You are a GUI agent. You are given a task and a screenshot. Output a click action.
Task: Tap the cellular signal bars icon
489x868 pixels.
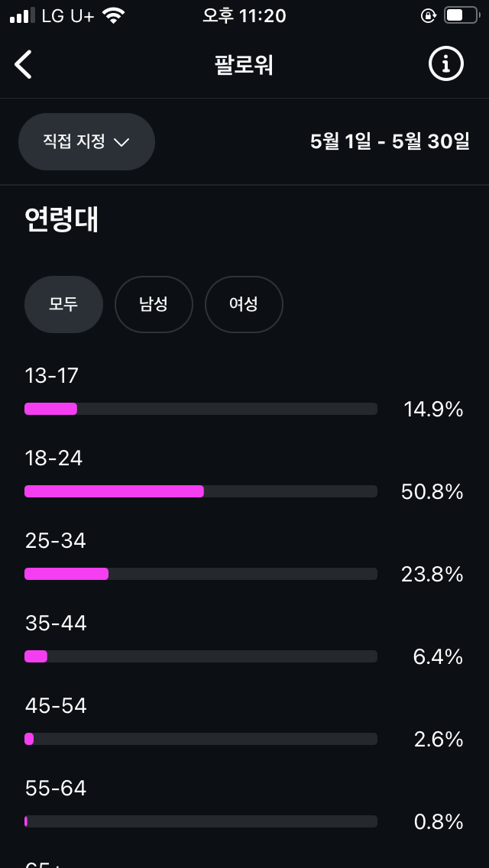click(x=22, y=15)
